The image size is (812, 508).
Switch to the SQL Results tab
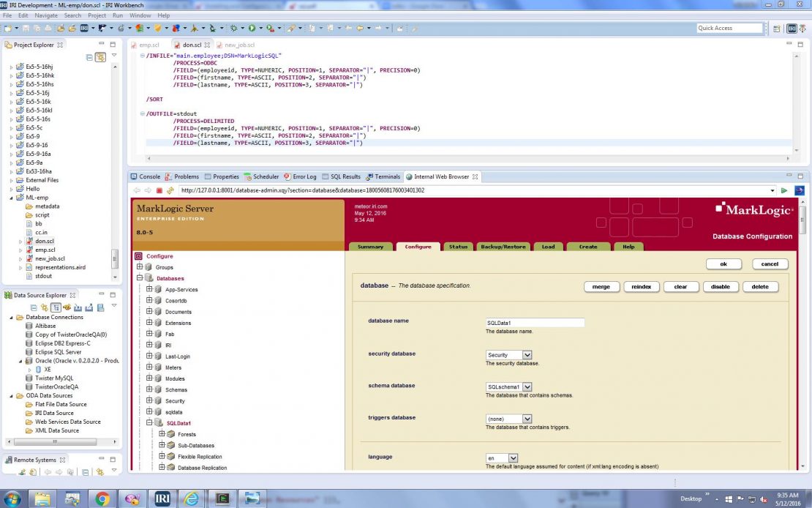click(341, 176)
